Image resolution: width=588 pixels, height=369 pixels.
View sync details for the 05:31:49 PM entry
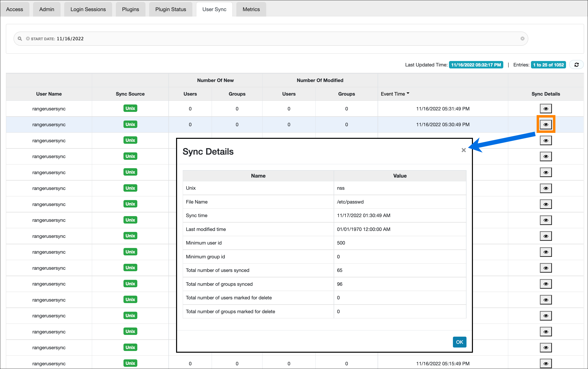(x=546, y=108)
